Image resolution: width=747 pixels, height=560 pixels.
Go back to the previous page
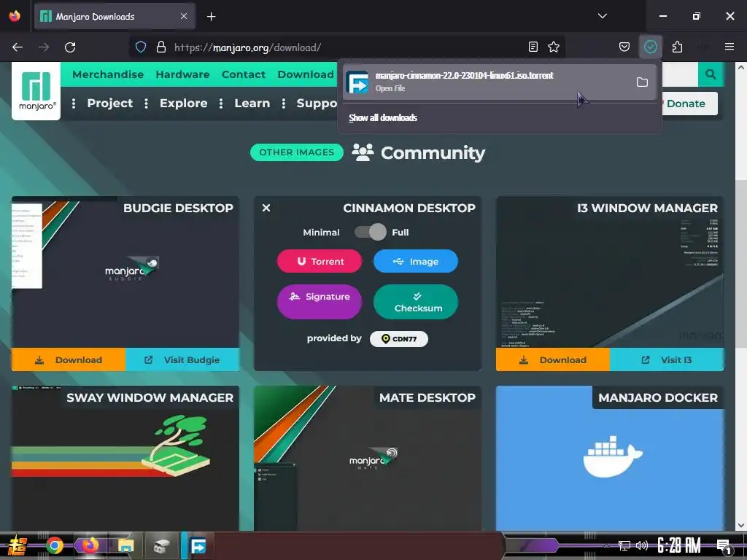[x=18, y=47]
